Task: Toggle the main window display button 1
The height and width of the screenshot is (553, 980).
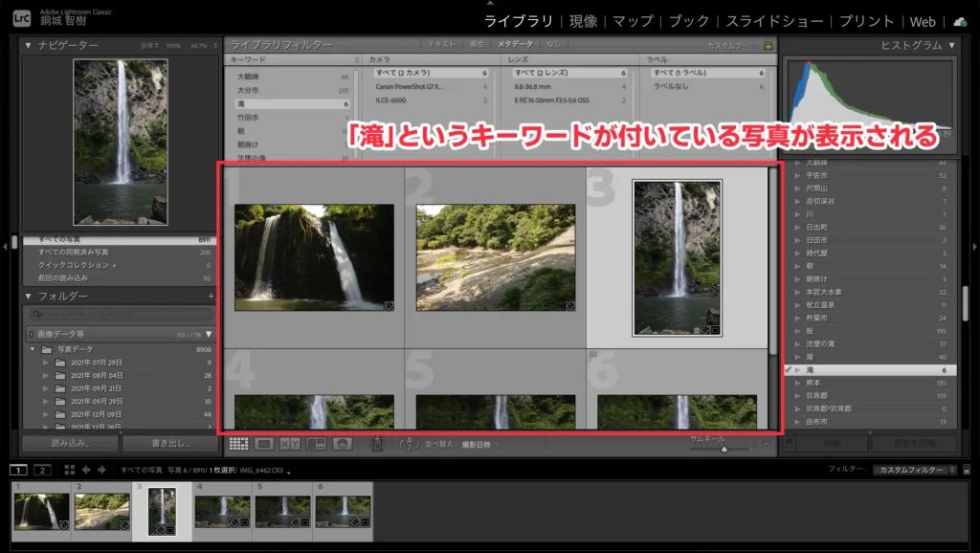Action: pyautogui.click(x=18, y=470)
